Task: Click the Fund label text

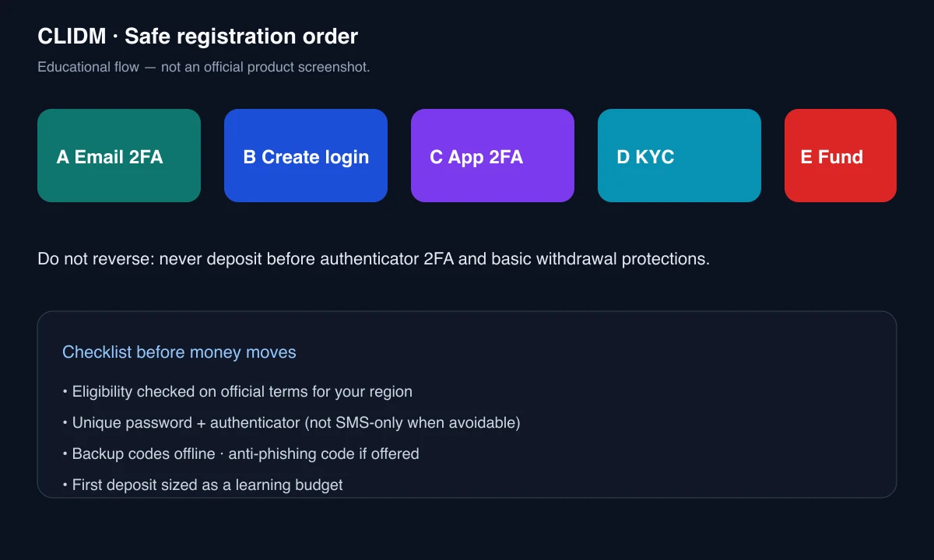Action: point(841,157)
